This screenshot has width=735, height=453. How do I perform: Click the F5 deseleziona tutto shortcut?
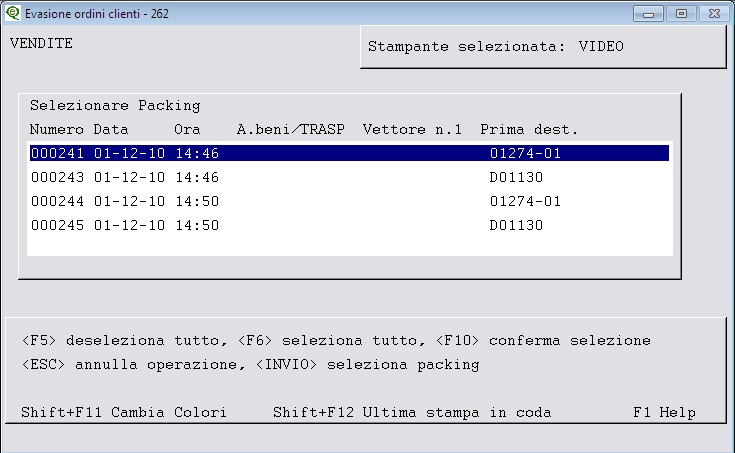pyautogui.click(x=124, y=340)
